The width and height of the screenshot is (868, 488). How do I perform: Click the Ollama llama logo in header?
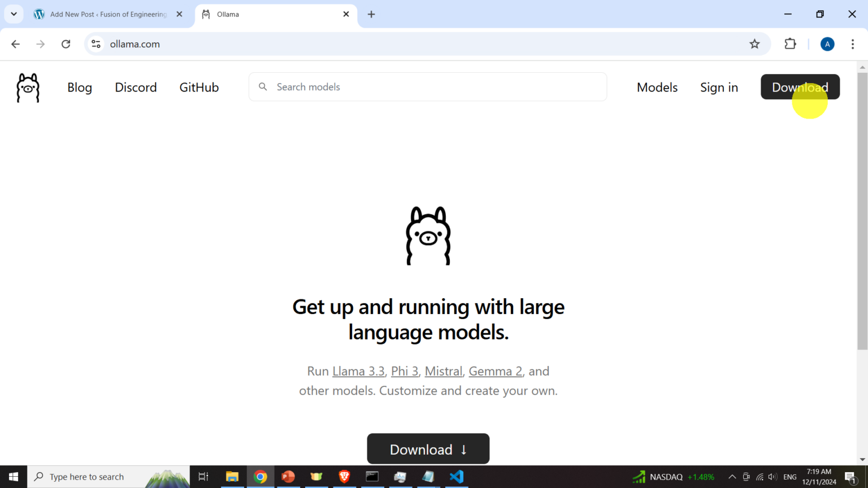(28, 88)
